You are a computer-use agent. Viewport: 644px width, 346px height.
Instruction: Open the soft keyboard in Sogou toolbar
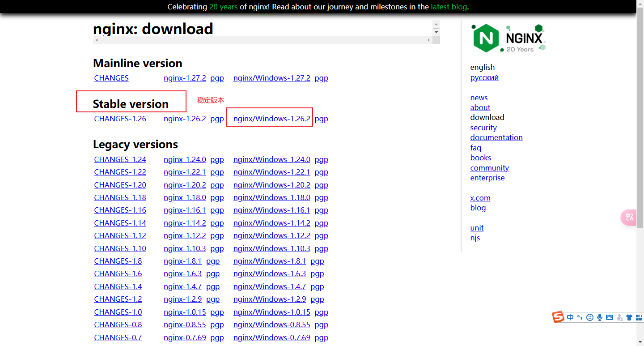click(x=610, y=317)
